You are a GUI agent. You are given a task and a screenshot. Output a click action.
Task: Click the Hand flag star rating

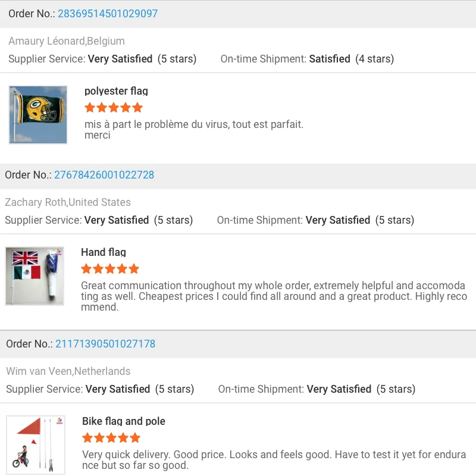[110, 269]
